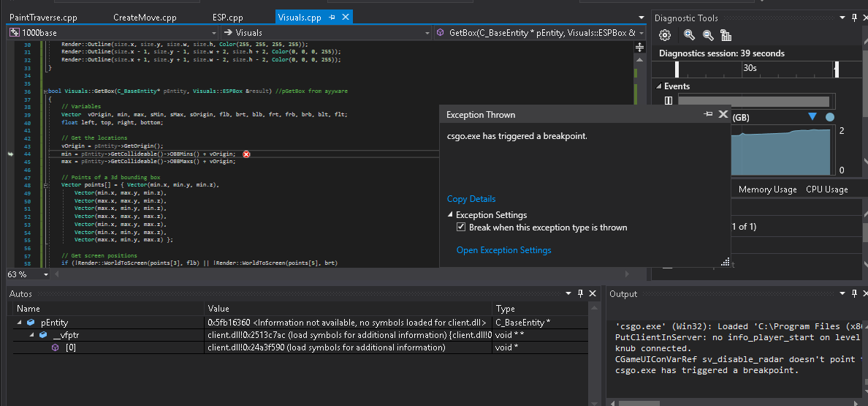Open Diagnostic Tools settings gear
Viewport: 868px width, 406px height.
pyautogui.click(x=665, y=35)
